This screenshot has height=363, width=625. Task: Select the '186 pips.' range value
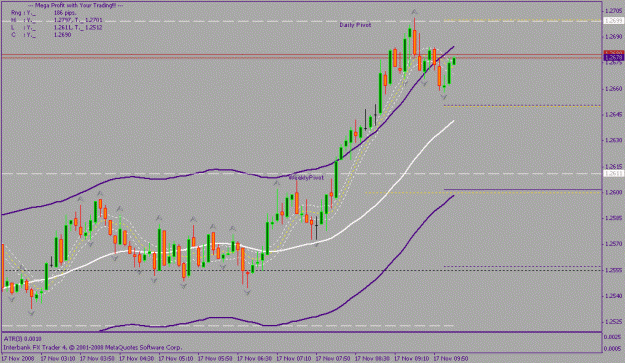tap(65, 13)
